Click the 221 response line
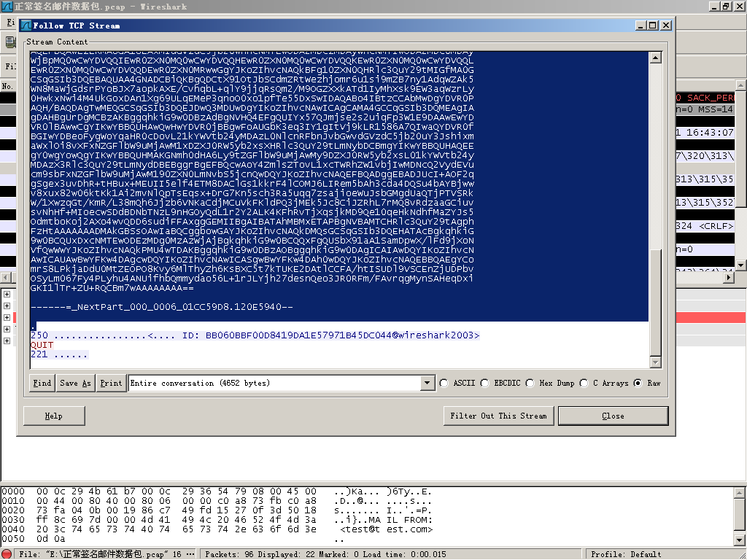Screen dimensions: 747x560 (x=59, y=354)
